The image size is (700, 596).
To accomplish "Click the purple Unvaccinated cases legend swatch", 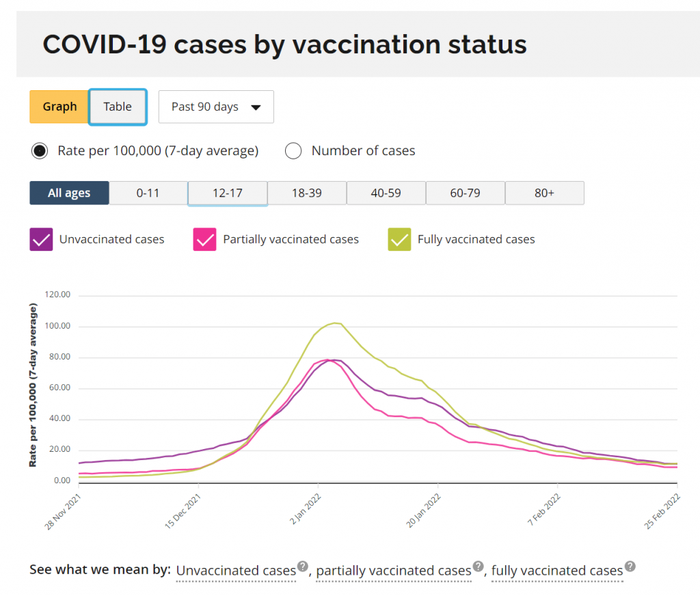I will [x=41, y=239].
